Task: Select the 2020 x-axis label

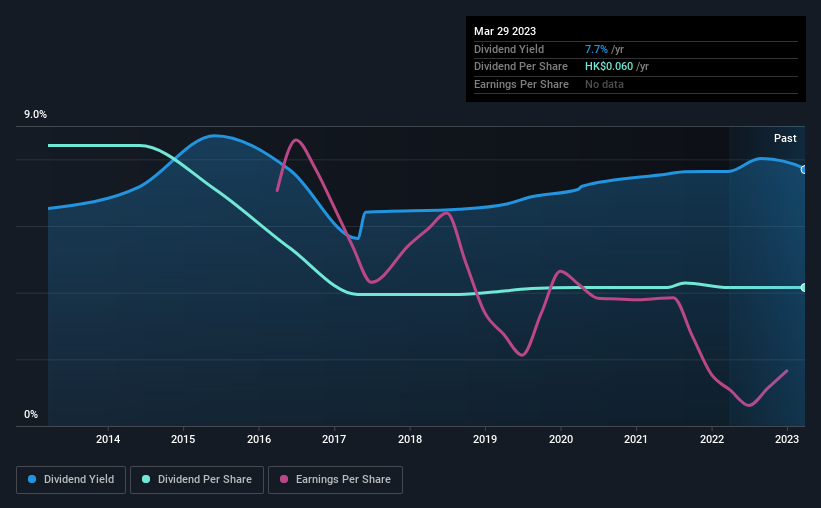Action: pos(561,439)
